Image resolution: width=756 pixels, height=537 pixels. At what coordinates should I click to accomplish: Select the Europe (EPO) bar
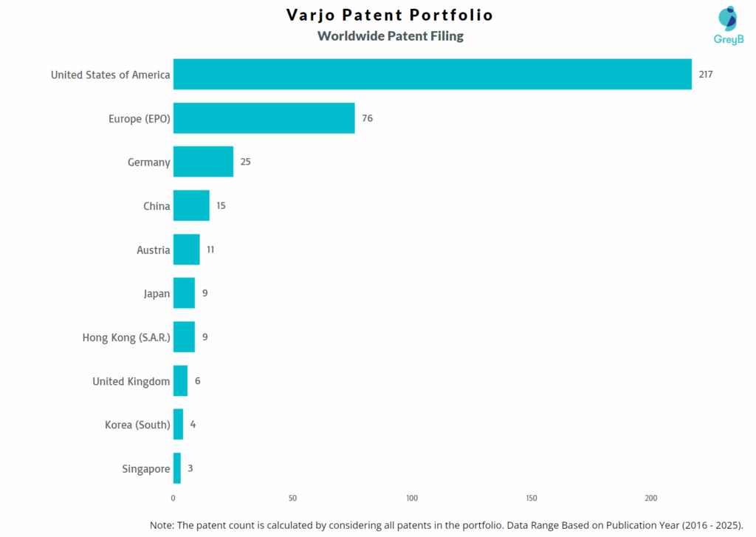point(264,118)
